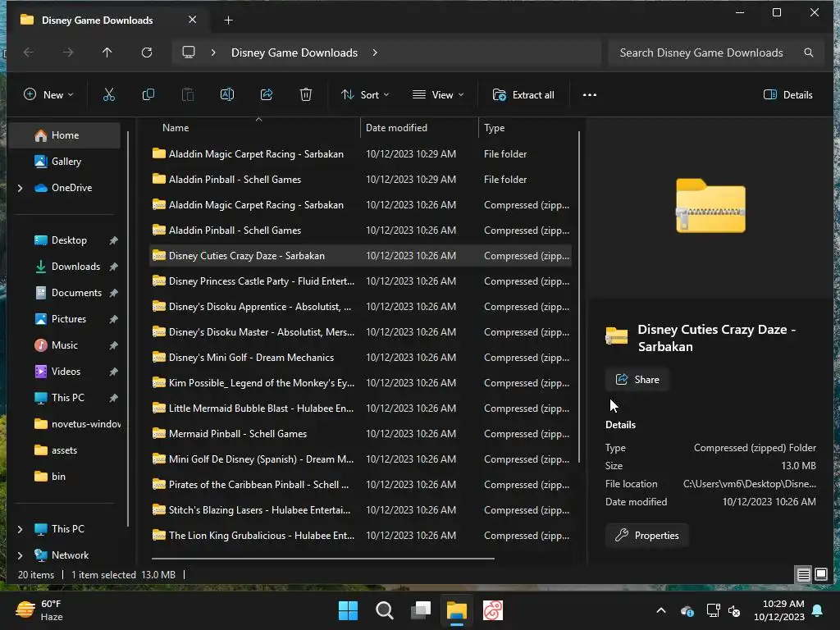Sort by Type column header
840x630 pixels.
point(527,128)
